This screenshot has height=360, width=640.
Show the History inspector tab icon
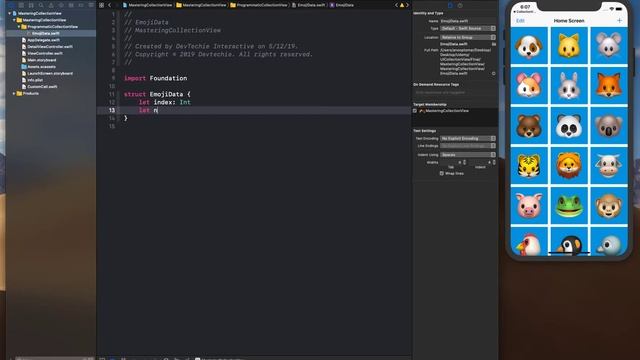pos(460,5)
